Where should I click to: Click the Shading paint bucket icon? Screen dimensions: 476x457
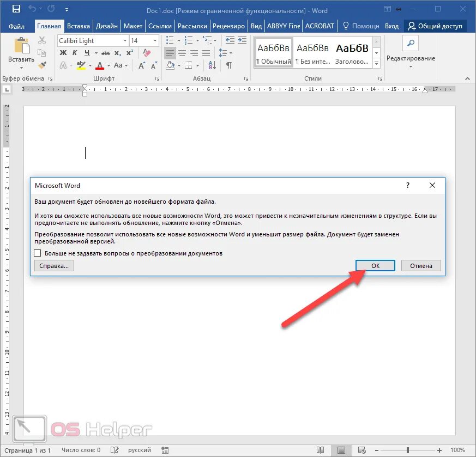click(x=170, y=65)
